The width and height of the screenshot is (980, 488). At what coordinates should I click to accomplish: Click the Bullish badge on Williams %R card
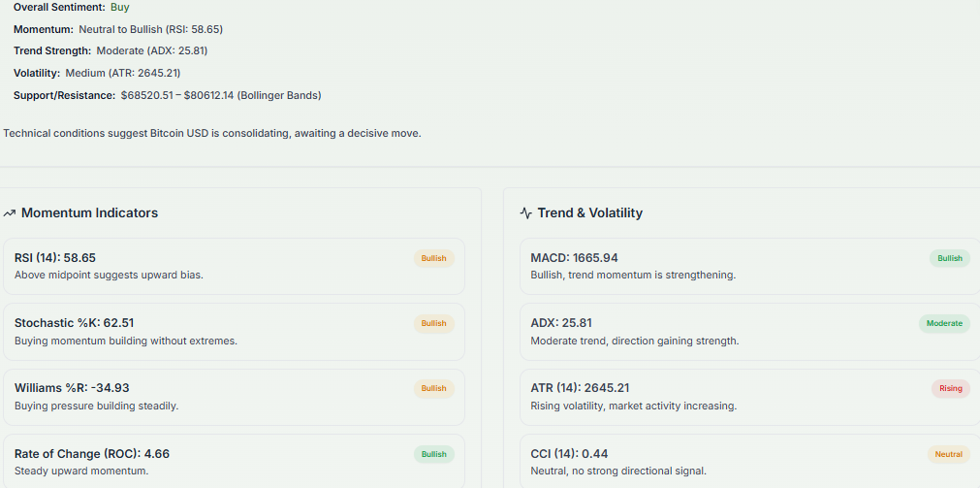click(433, 388)
